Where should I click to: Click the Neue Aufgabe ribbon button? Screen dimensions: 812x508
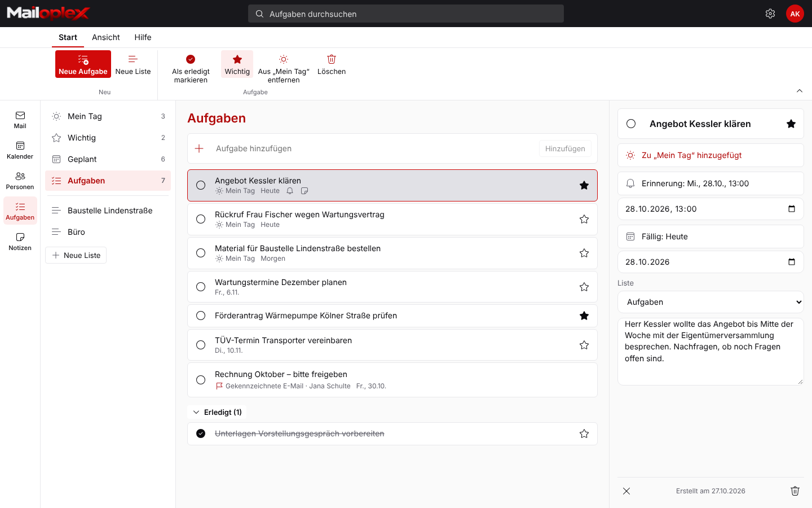click(x=83, y=64)
